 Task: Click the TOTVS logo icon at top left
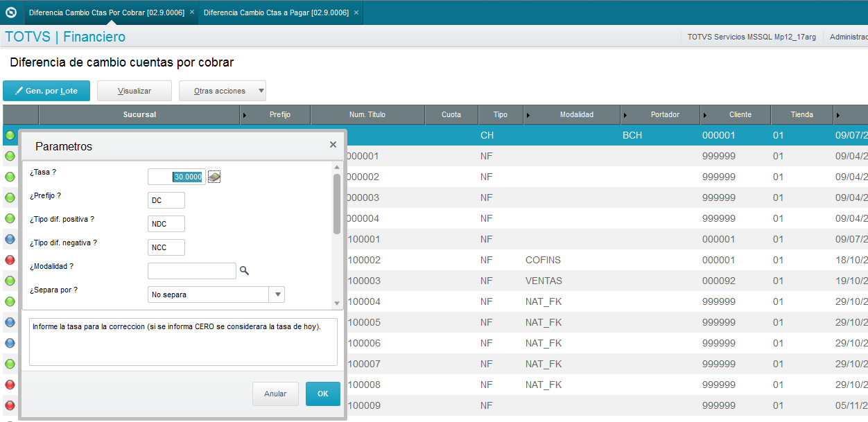10,12
